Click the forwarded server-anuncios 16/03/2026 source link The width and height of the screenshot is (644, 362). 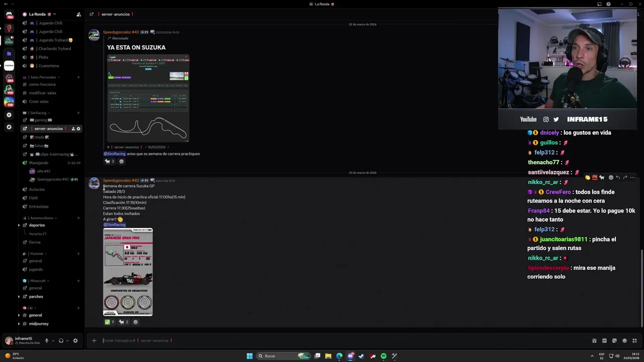[x=137, y=147]
